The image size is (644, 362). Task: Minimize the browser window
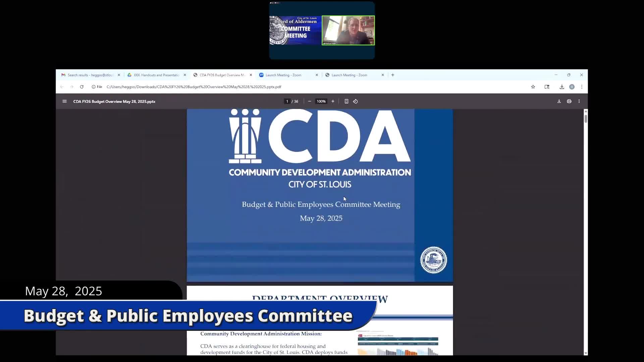[556, 75]
